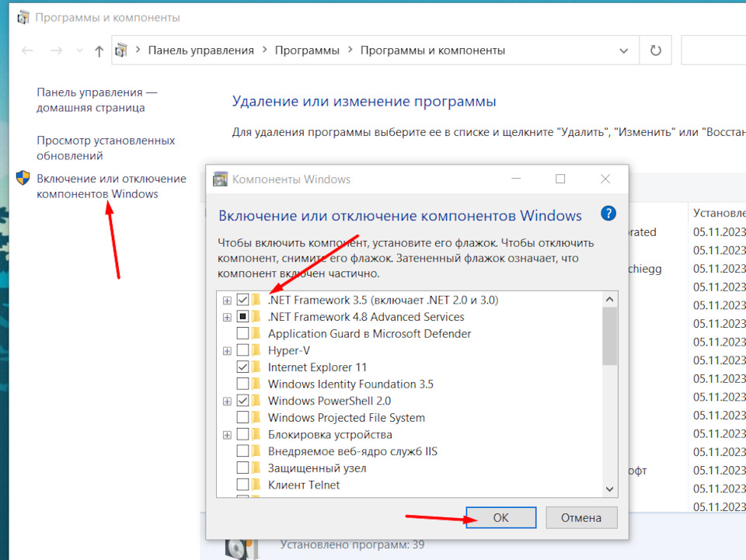
Task: Click the Internet Explorer 11 folder icon
Action: coord(256,367)
